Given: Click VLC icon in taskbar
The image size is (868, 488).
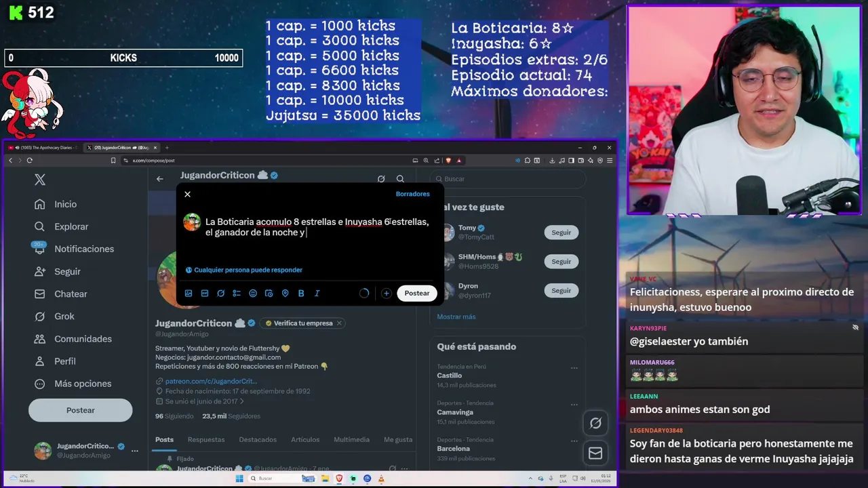Looking at the screenshot, I should 381,479.
